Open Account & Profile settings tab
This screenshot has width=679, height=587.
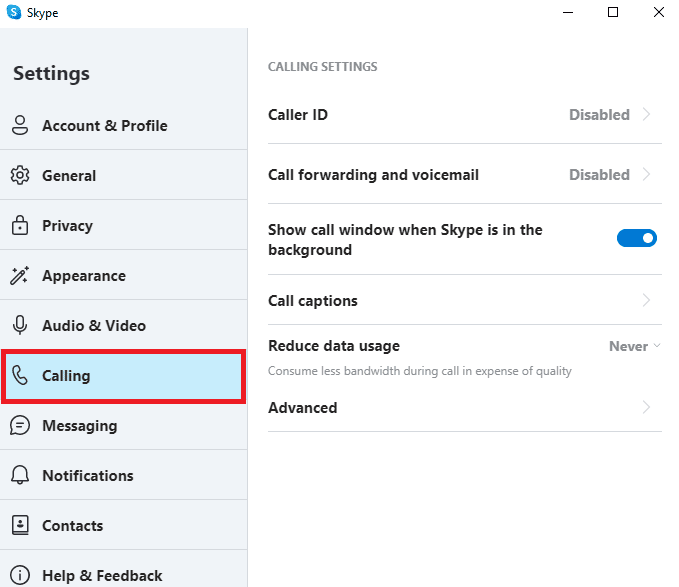pyautogui.click(x=124, y=126)
